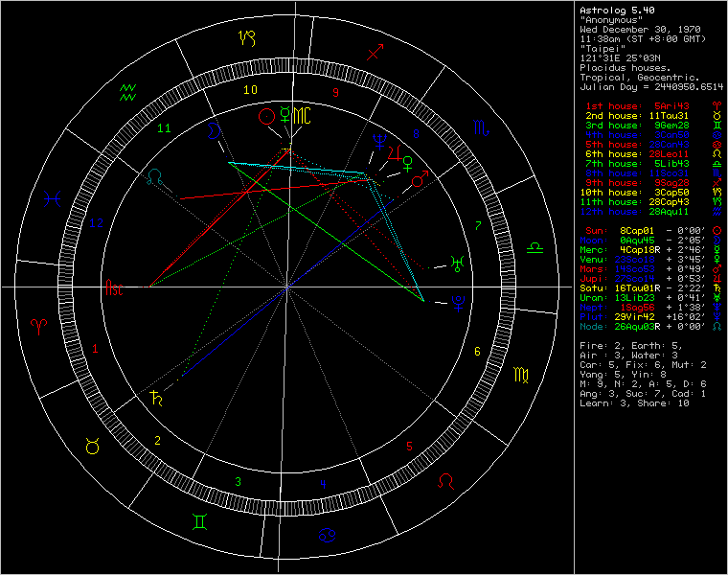728x575 pixels.
Task: Click the Capricorn sign glyph on outer ring
Action: (x=247, y=38)
